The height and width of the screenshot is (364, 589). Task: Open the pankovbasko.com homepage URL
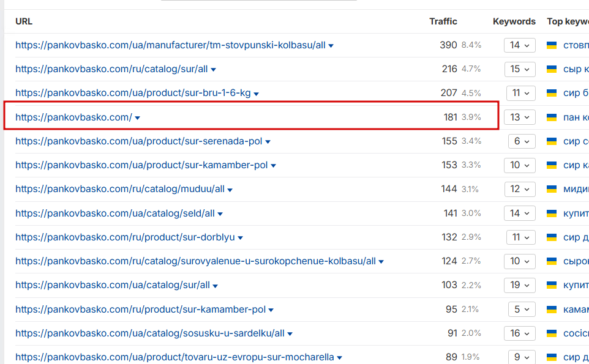(x=73, y=117)
